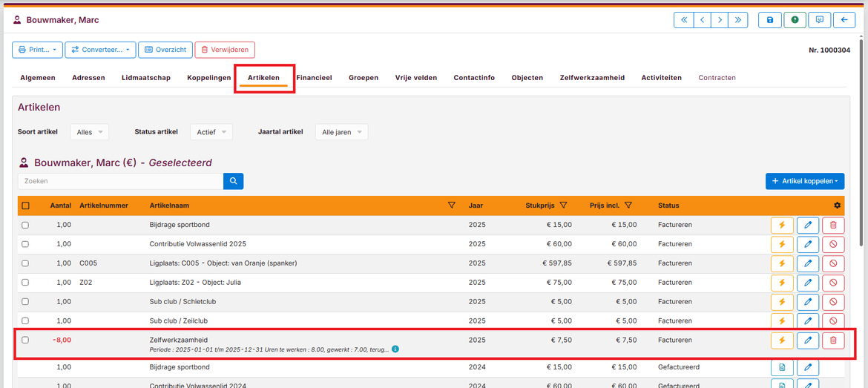Check the Zelfwerkzaamheid row checkbox

[25, 340]
